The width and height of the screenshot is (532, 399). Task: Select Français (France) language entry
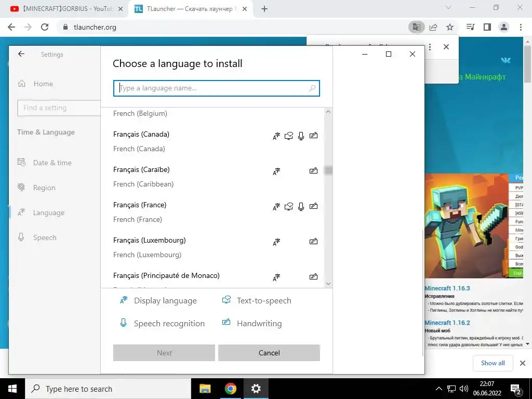pos(216,212)
